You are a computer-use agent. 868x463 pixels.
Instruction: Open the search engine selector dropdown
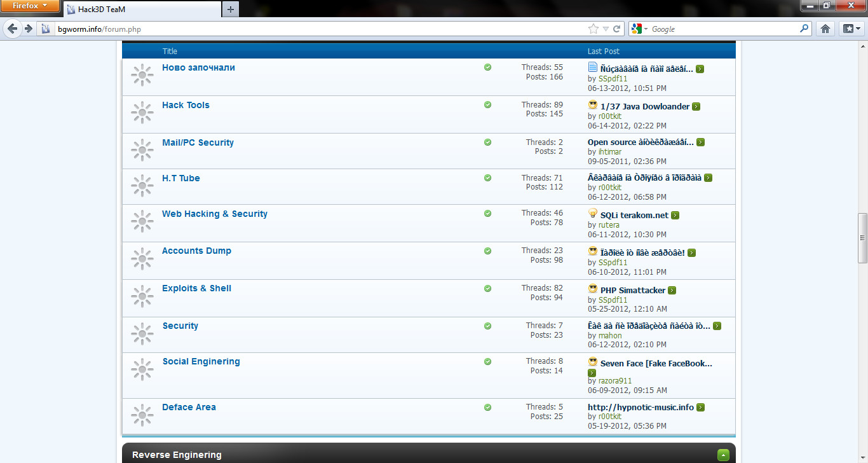[x=639, y=29]
